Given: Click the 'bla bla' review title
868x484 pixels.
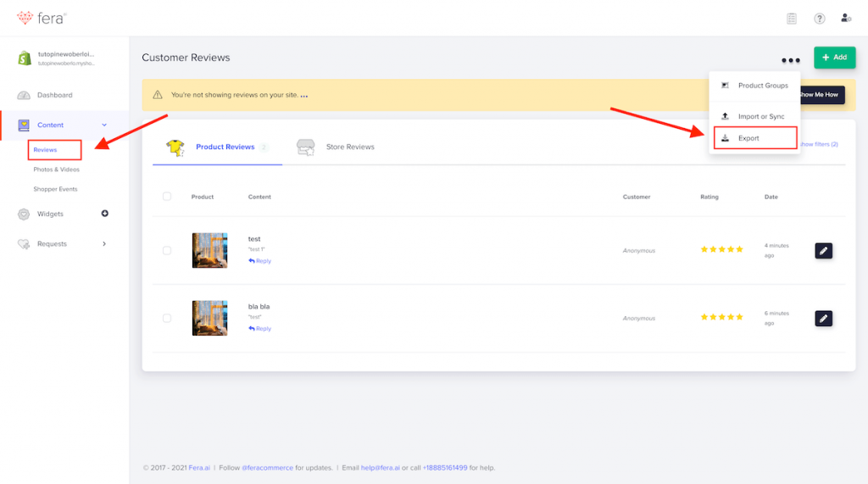Looking at the screenshot, I should coord(259,306).
